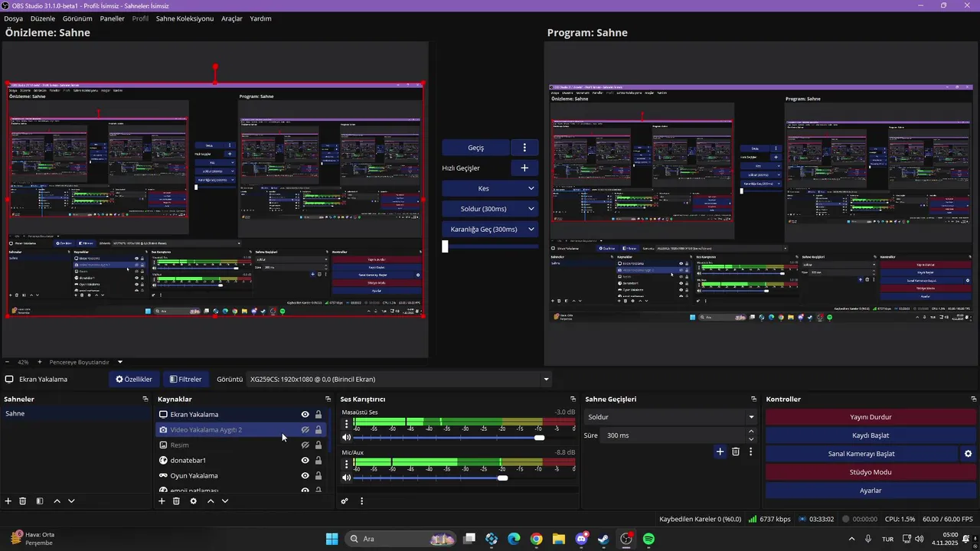This screenshot has width=980, height=551.
Task: Expand Soldur (300ms) quick transition dropdown
Action: tap(531, 208)
